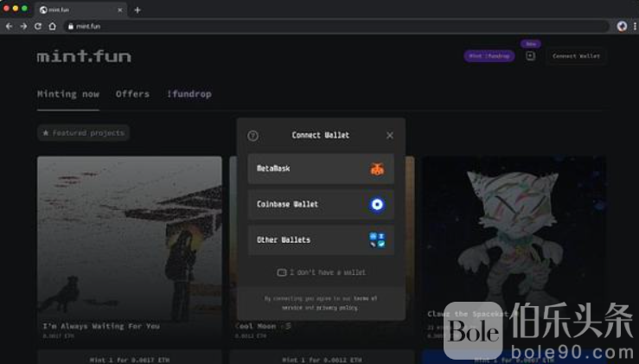639x364 pixels.
Task: Choose MetaMask in Connect Wallet dialog
Action: coord(321,169)
